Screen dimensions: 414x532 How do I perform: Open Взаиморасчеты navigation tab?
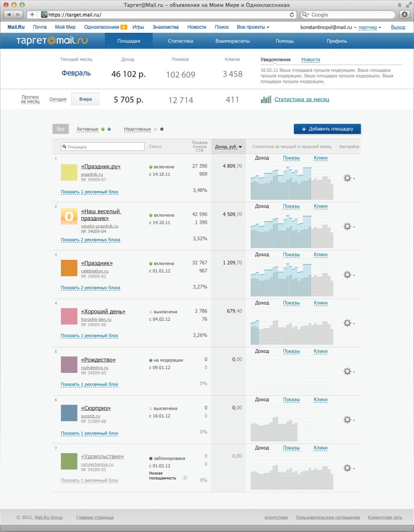(x=233, y=41)
